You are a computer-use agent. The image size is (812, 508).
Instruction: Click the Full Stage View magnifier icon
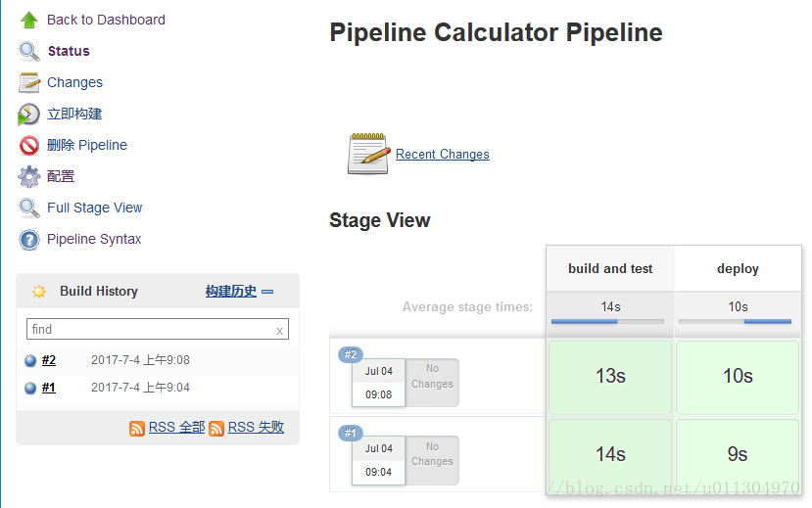(29, 208)
